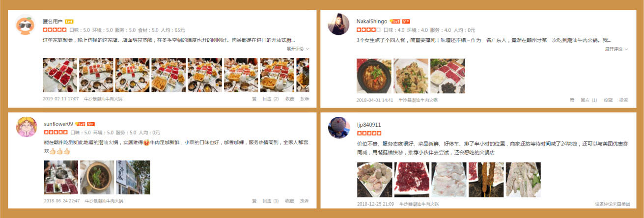The width and height of the screenshot is (644, 218).
Task: Show more photos with the arrow on the first review's photo strip
Action: pos(305,76)
